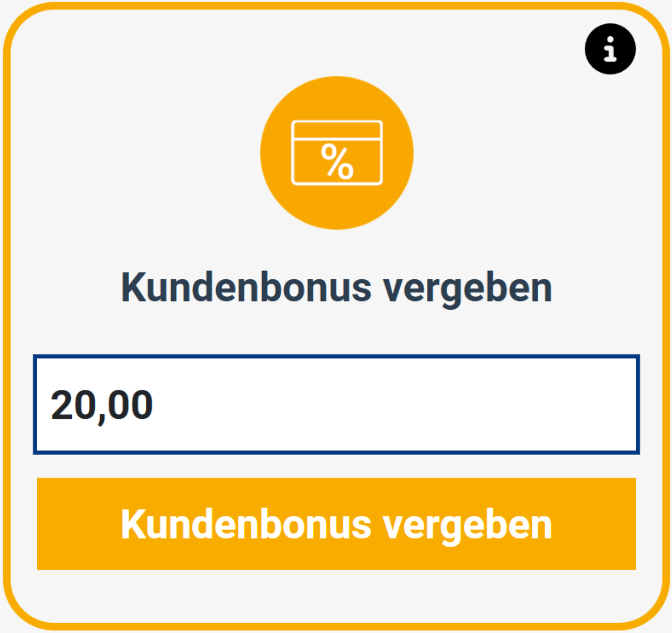672x633 pixels.
Task: Click the bonus amount input field
Action: tap(336, 404)
